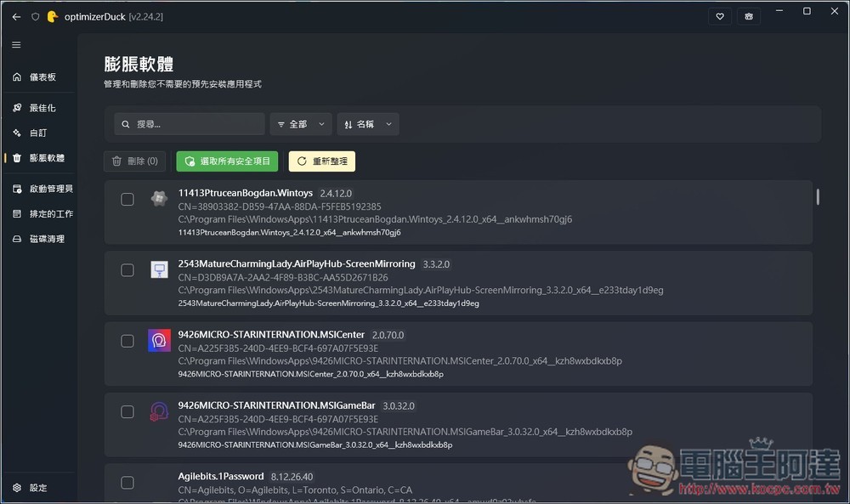Click version 2.0.70.0 badge
The width and height of the screenshot is (850, 504).
[388, 336]
